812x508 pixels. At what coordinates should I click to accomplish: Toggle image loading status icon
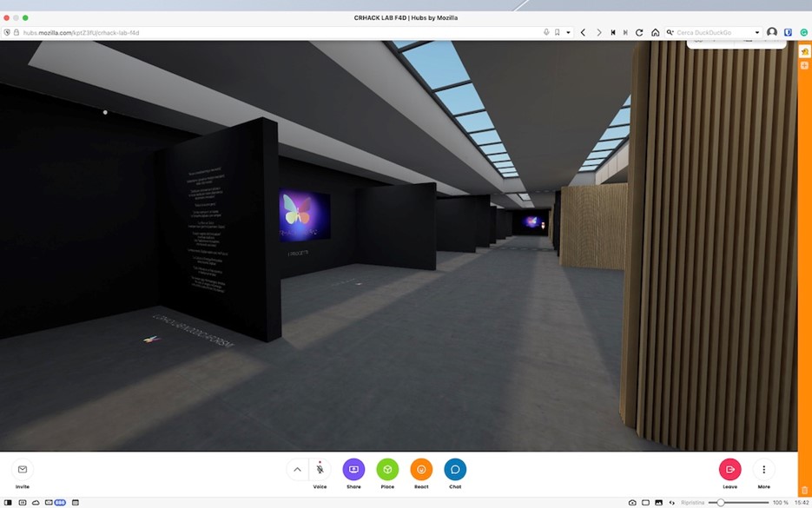pyautogui.click(x=658, y=502)
